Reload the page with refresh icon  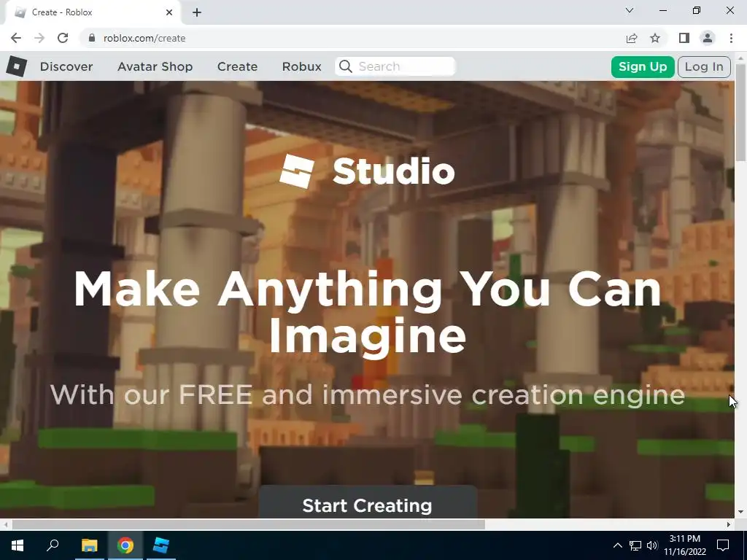pos(63,38)
